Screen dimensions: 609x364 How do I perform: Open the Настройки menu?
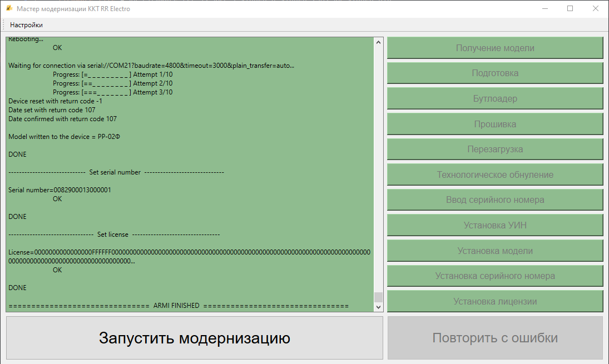pyautogui.click(x=26, y=25)
